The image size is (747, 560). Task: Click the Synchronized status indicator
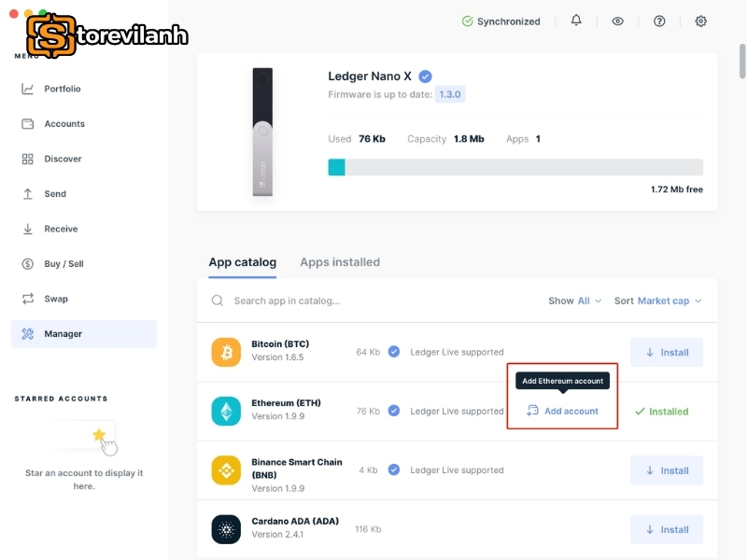500,21
